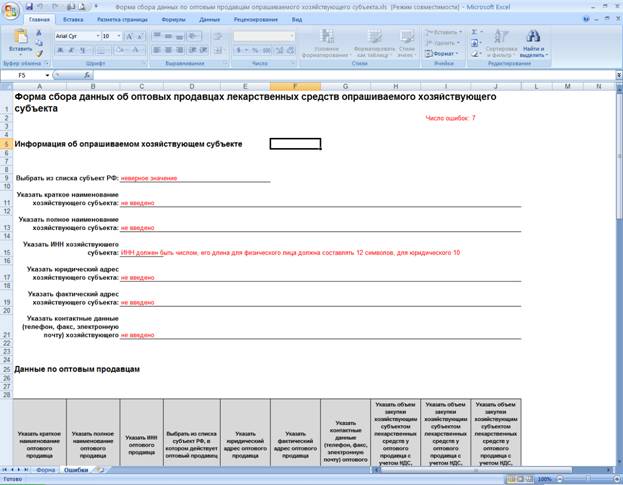Click the format painter brush icon

click(x=39, y=54)
